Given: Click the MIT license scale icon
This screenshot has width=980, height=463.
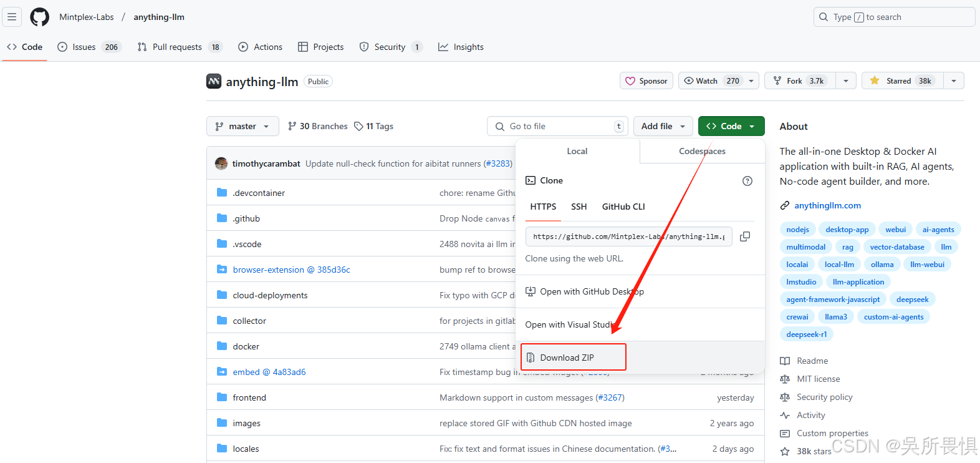Looking at the screenshot, I should click(x=785, y=379).
